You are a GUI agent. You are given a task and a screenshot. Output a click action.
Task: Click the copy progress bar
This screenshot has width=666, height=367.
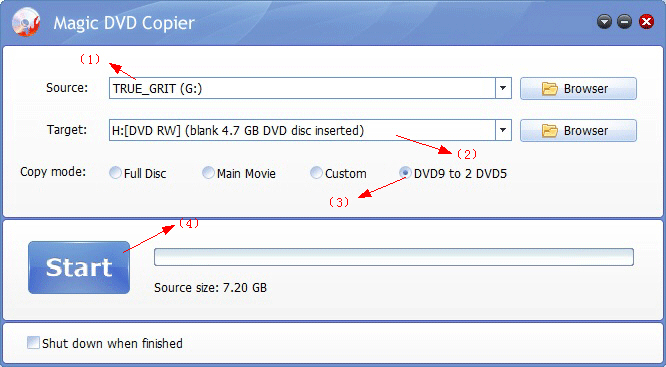coord(394,257)
